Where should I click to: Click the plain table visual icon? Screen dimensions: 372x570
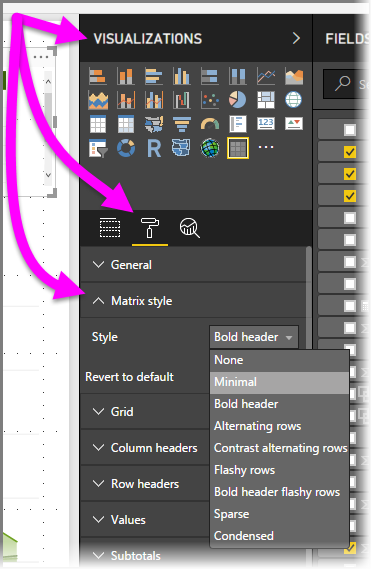[98, 124]
